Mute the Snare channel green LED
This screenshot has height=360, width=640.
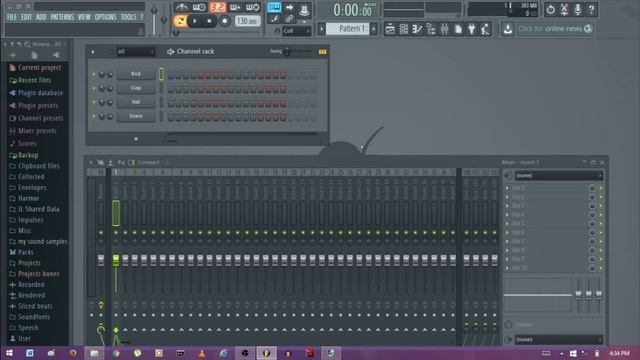(x=93, y=116)
